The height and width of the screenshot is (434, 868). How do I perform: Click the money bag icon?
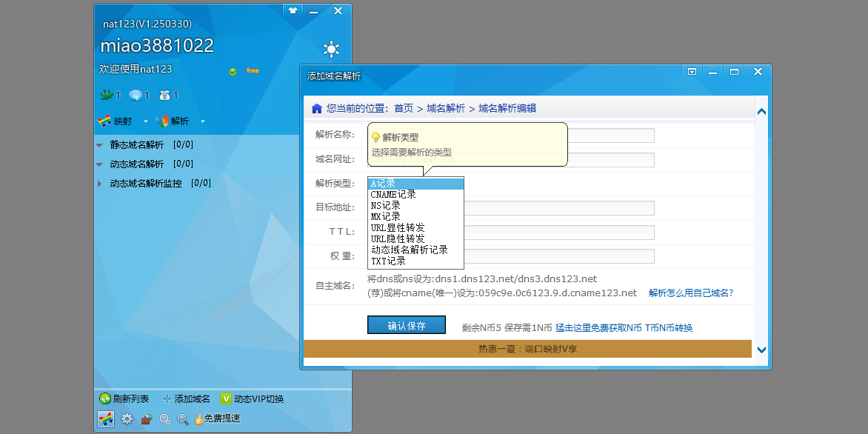tap(164, 96)
